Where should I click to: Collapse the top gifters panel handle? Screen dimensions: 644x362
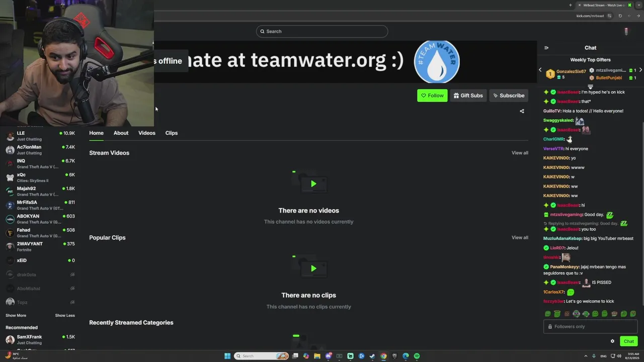[590, 86]
